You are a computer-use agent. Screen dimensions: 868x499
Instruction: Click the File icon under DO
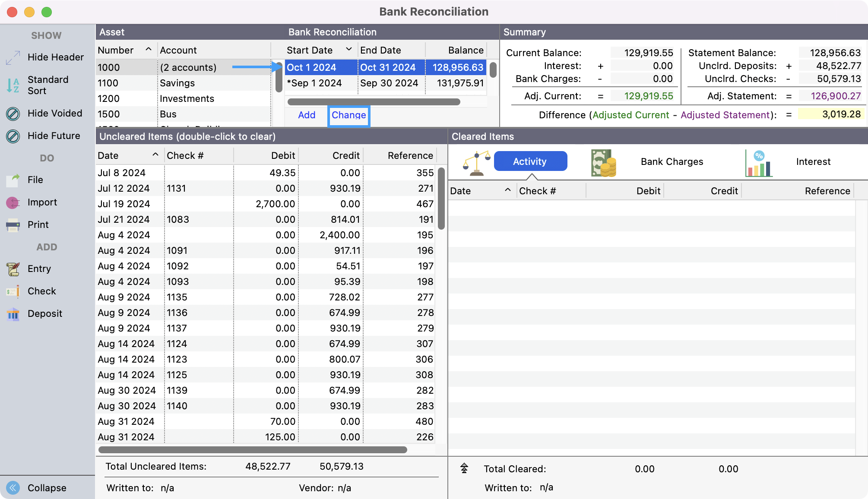pos(13,180)
